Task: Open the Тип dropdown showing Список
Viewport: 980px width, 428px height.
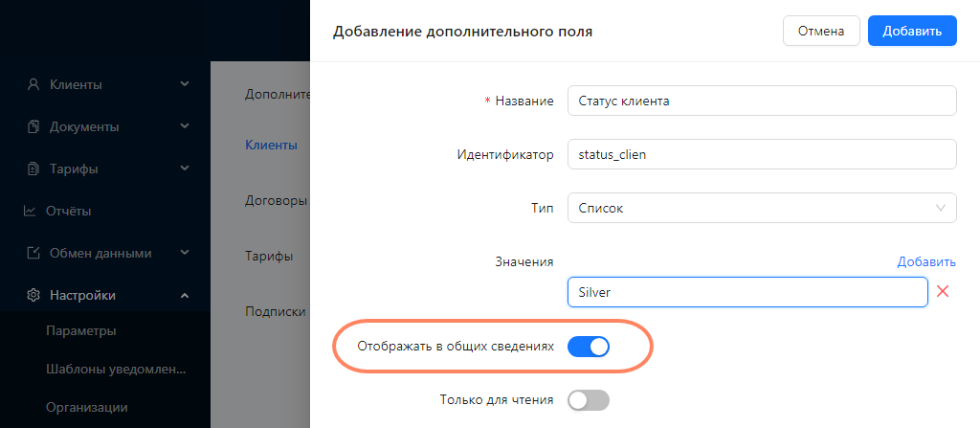Action: (762, 208)
